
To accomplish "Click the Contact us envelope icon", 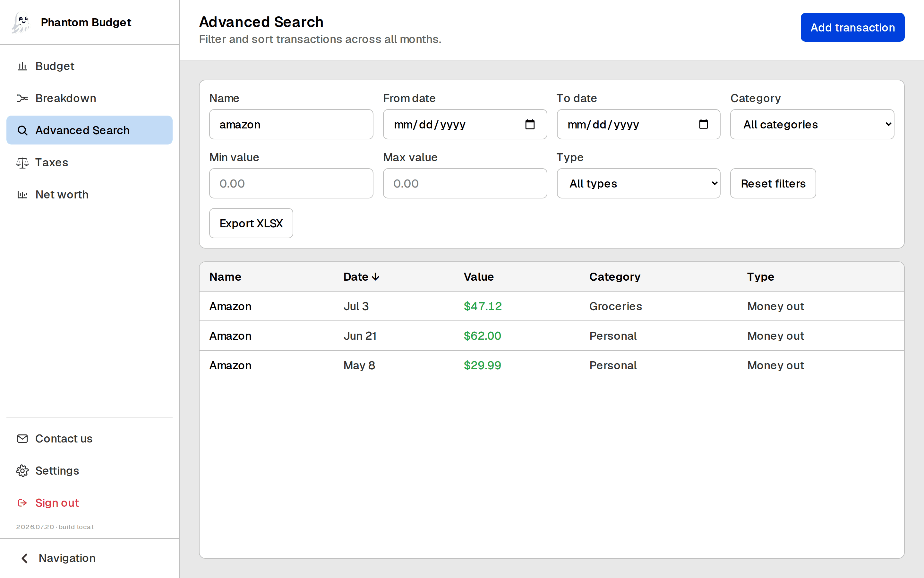I will [x=22, y=438].
